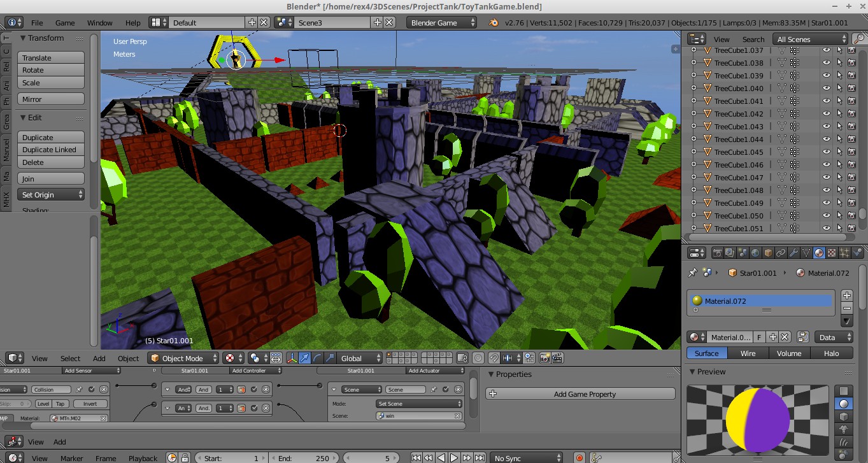This screenshot has height=463, width=868.
Task: Click the timeline range lock icon
Action: [185, 458]
